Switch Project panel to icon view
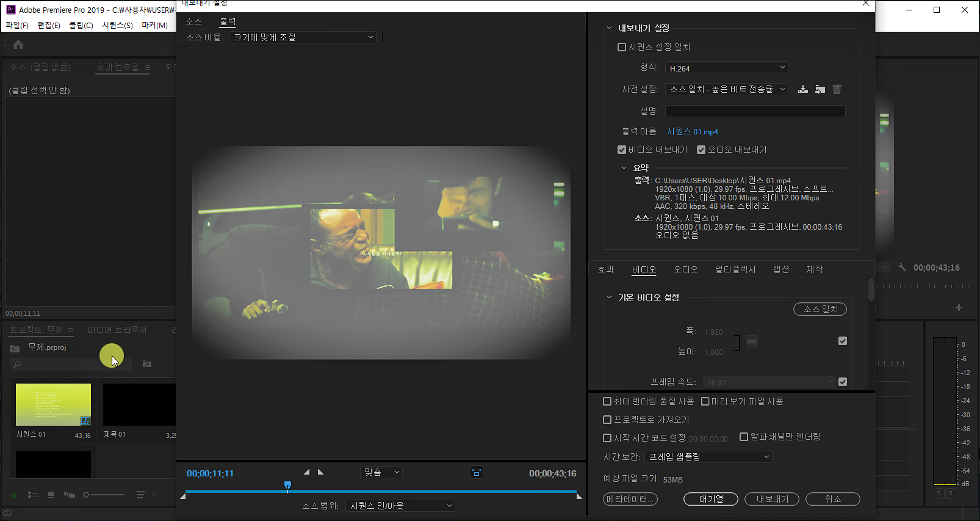 click(51, 495)
